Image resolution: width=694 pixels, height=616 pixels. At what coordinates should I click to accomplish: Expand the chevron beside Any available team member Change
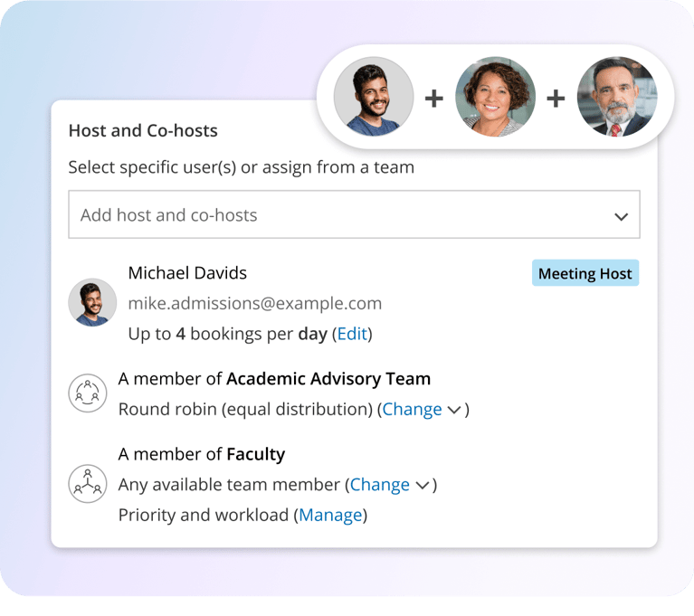click(x=422, y=486)
